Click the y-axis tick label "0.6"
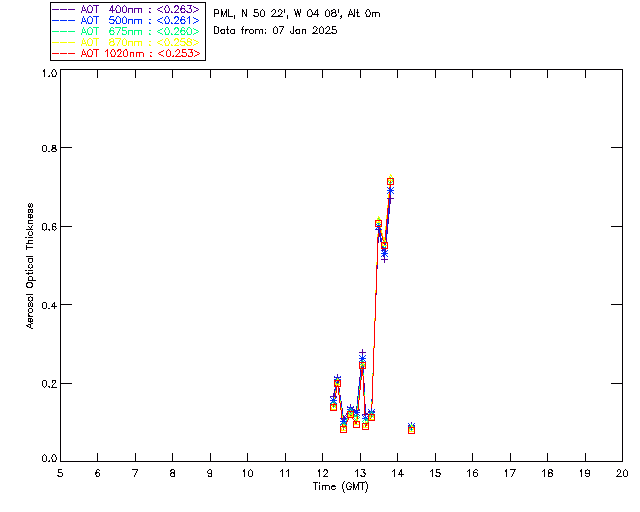Screen dimensions: 640x512 [x=49, y=227]
